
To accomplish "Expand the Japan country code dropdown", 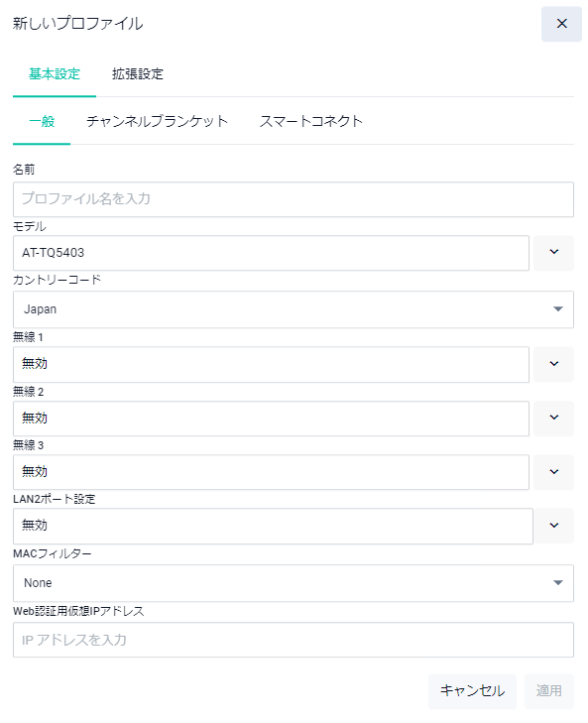I will pyautogui.click(x=294, y=309).
